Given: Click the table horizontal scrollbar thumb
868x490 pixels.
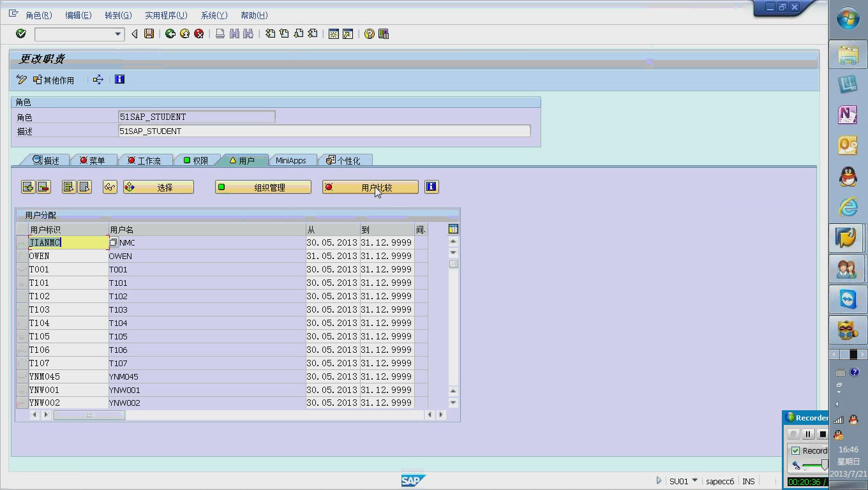Looking at the screenshot, I should point(89,415).
